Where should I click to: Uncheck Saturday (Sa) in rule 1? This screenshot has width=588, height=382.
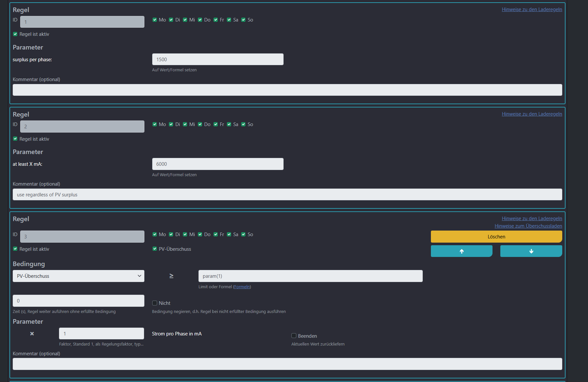(229, 20)
